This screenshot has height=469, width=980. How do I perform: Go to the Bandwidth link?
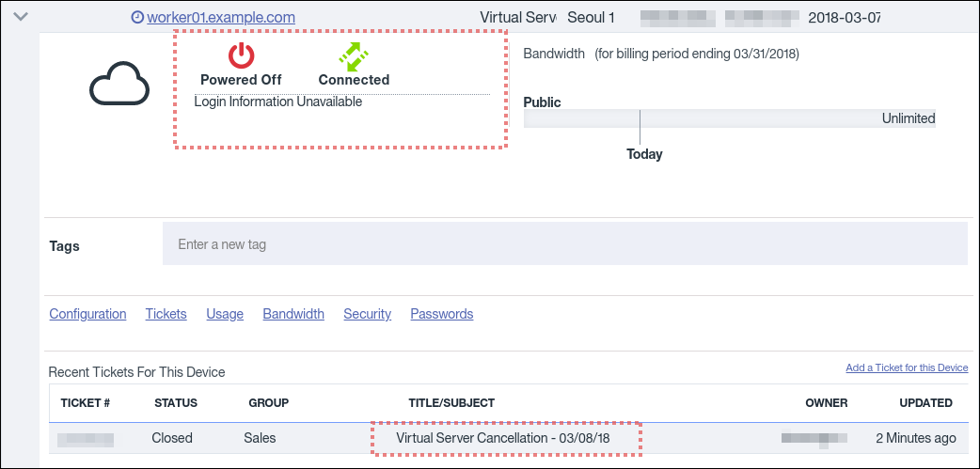[x=293, y=314]
